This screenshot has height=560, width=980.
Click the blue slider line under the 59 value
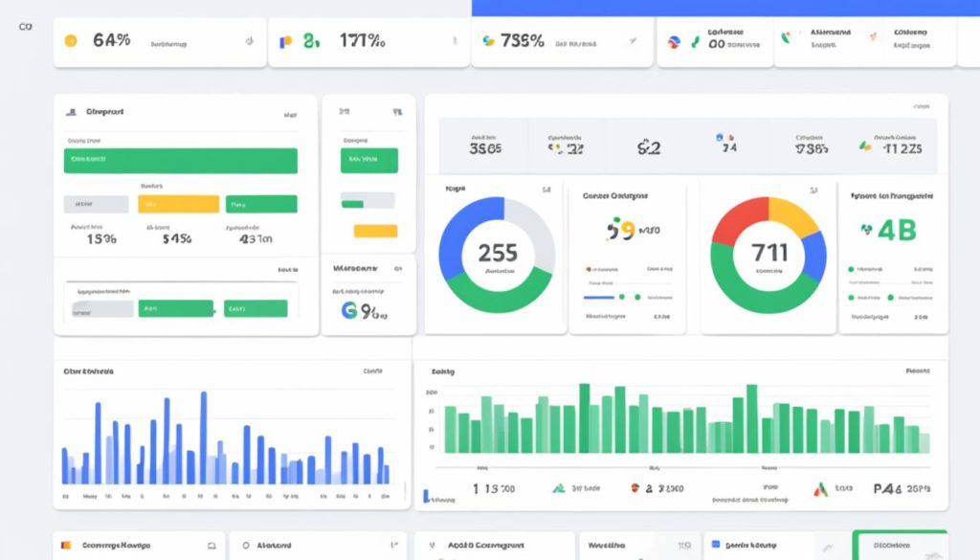point(599,298)
